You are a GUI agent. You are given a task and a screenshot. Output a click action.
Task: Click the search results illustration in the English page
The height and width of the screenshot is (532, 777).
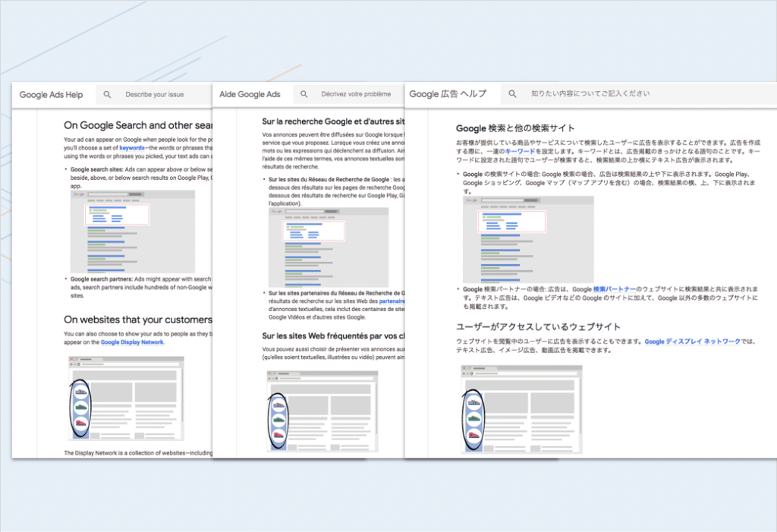tap(132, 231)
